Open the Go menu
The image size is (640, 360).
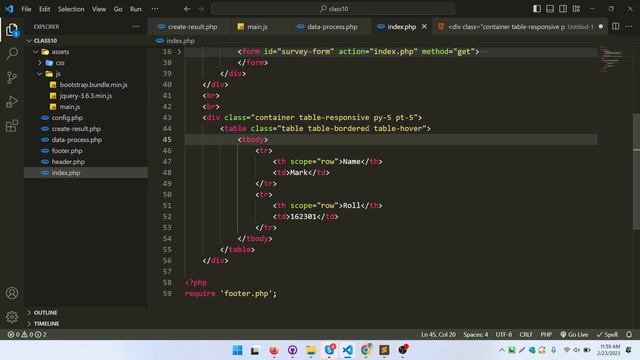[118, 9]
